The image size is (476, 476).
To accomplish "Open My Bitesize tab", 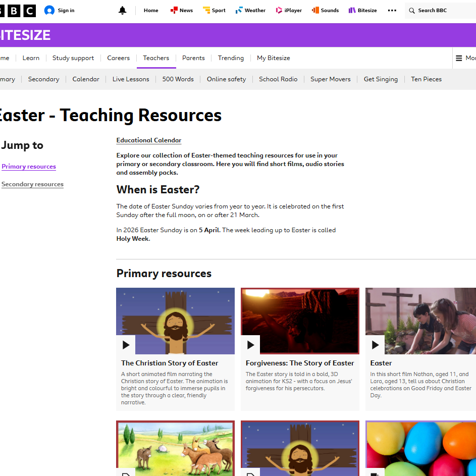I will point(274,58).
